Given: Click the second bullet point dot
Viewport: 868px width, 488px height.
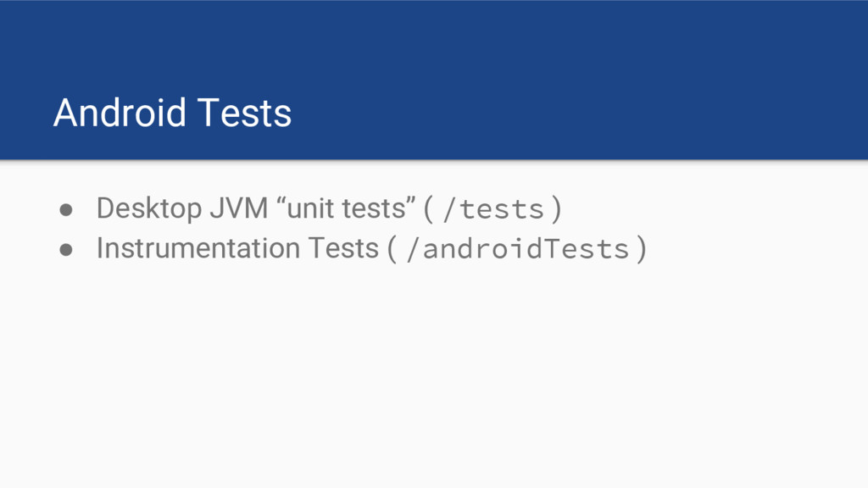Looking at the screenshot, I should point(66,249).
